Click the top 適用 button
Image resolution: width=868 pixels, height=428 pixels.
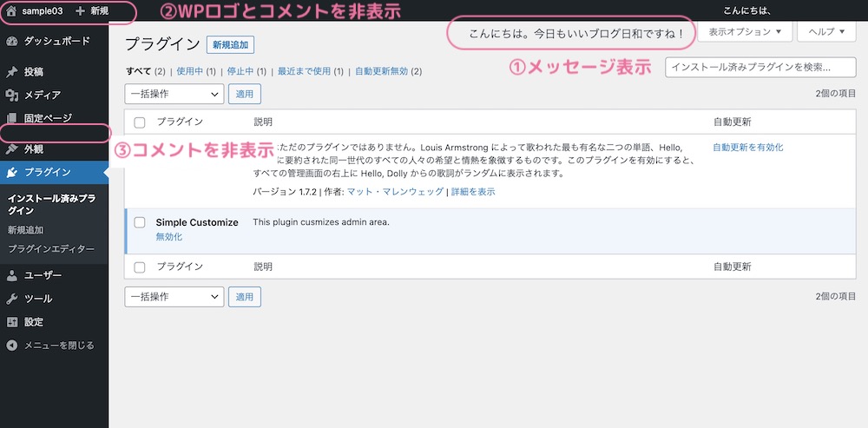coord(245,94)
